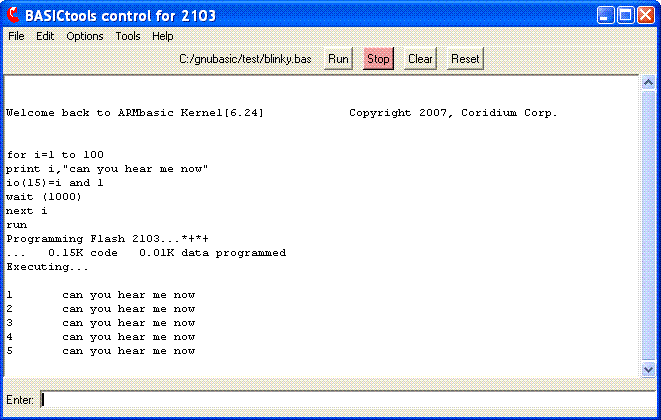The image size is (661, 420).
Task: Open the File menu
Action: [16, 36]
